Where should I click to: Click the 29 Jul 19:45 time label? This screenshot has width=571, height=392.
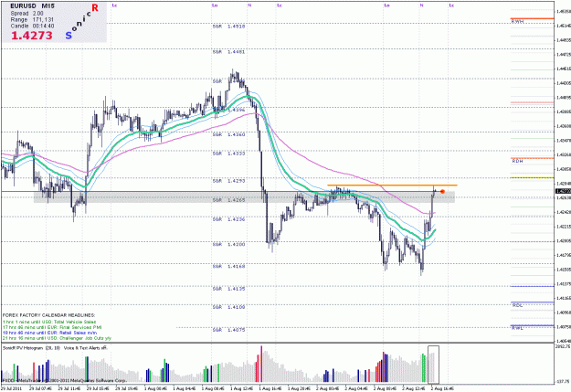tap(127, 388)
